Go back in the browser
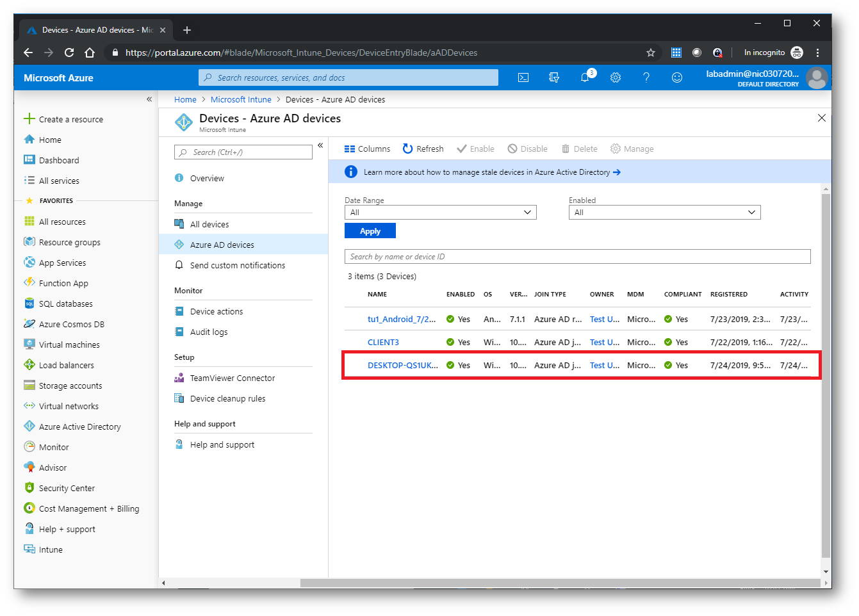Image resolution: width=859 pixels, height=616 pixels. tap(28, 53)
